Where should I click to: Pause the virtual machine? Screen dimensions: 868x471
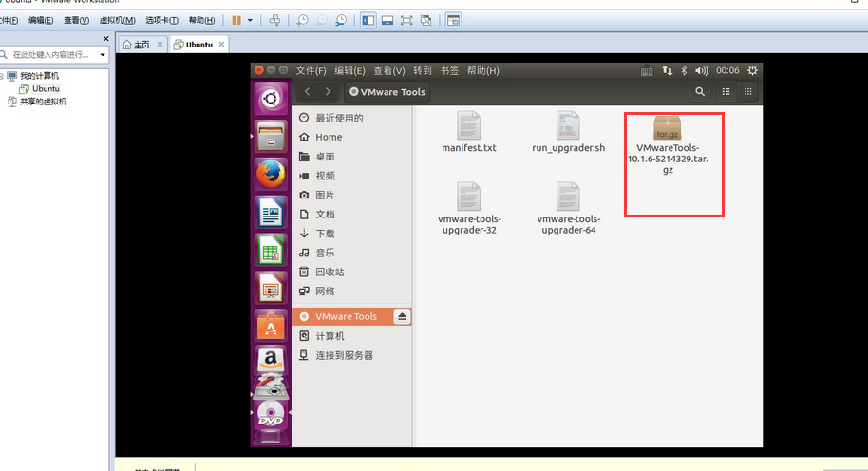pyautogui.click(x=236, y=21)
